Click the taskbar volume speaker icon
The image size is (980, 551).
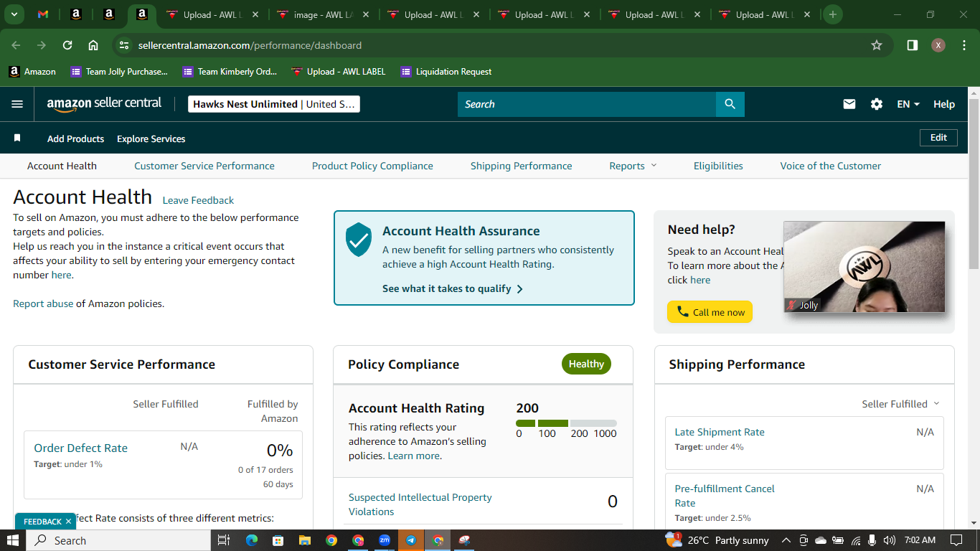(890, 540)
